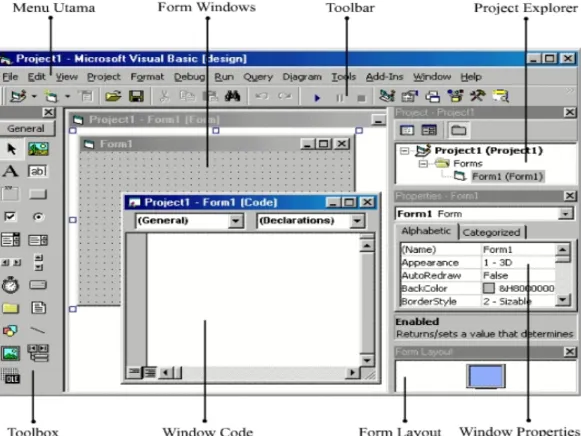
Task: Click View Object in Project Explorer
Action: tap(429, 130)
